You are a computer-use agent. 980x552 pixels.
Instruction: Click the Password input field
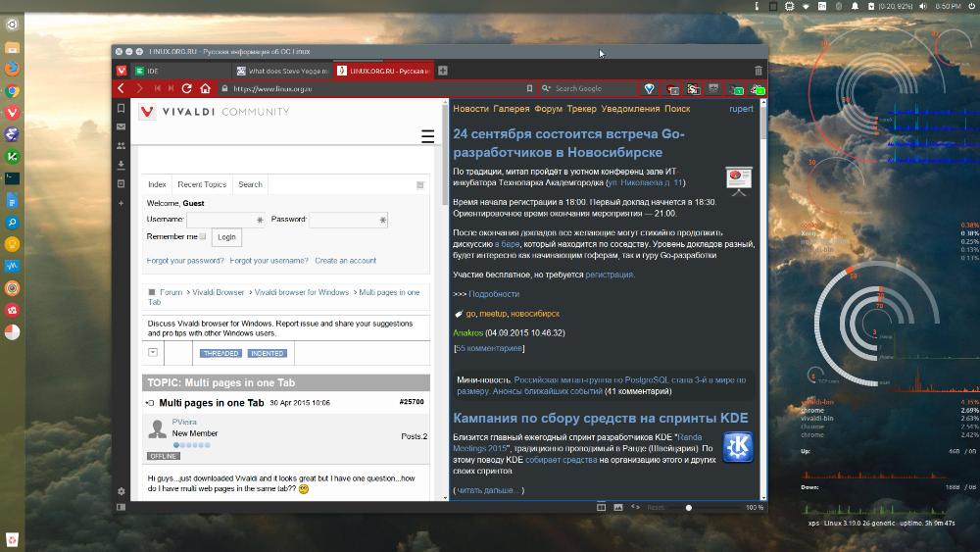click(x=348, y=220)
